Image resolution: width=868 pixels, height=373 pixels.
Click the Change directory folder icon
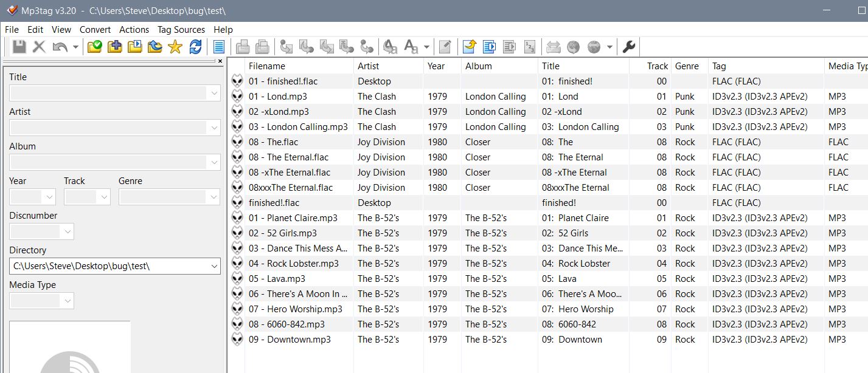click(x=94, y=47)
